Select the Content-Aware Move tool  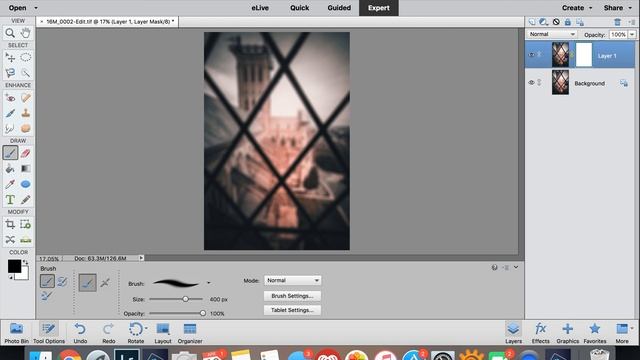tap(10, 240)
